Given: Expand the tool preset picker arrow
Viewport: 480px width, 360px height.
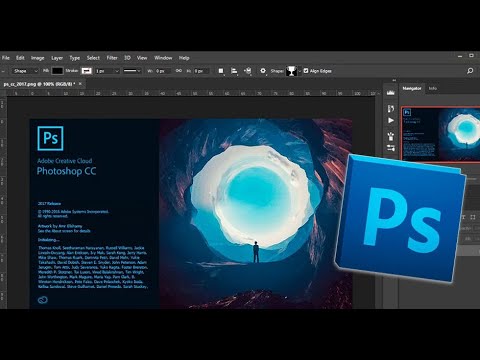Looking at the screenshot, I should point(3,71).
